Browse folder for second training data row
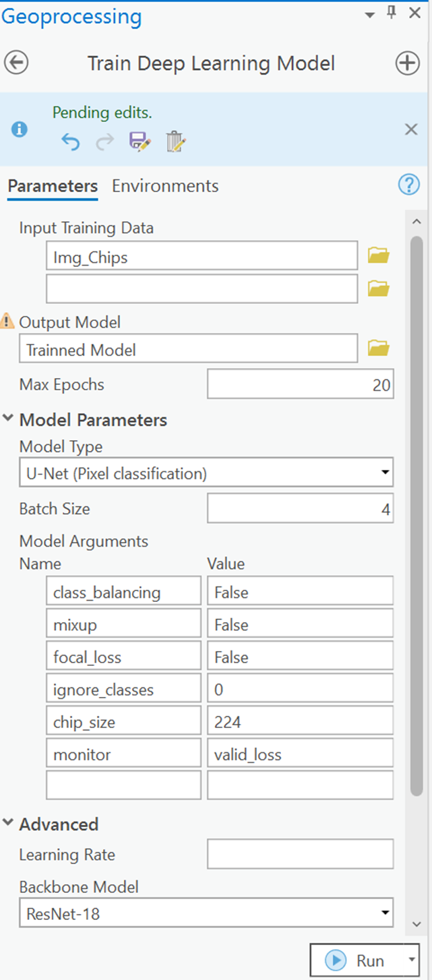 coord(379,288)
